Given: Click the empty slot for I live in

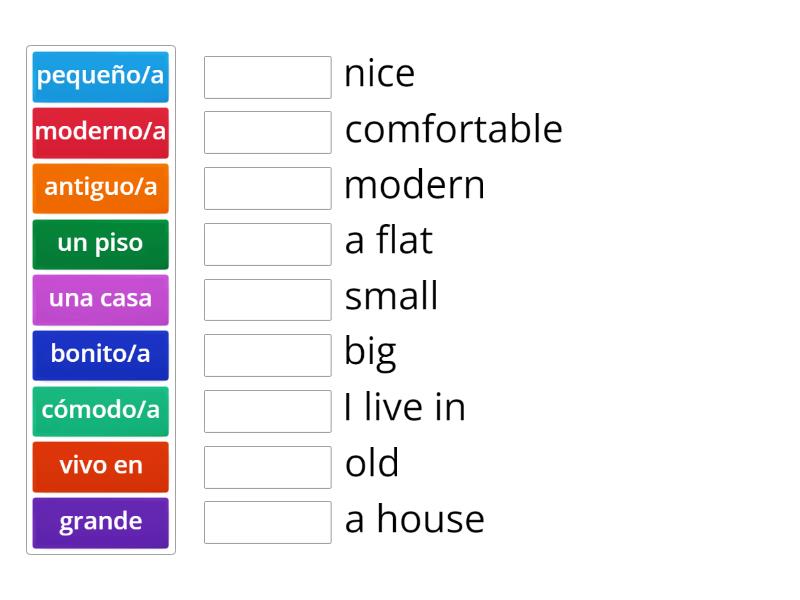Looking at the screenshot, I should point(267,410).
